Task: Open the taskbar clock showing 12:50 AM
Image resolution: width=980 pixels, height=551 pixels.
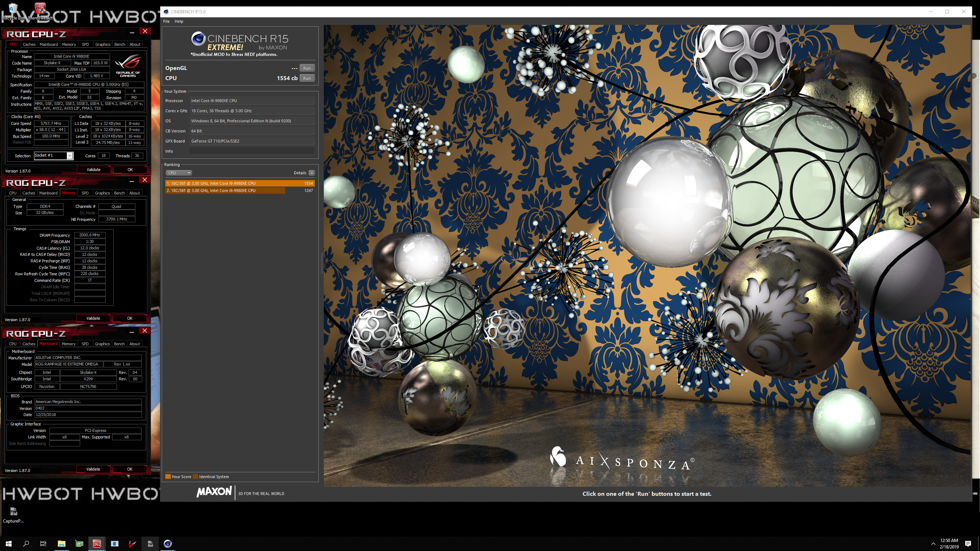Action: point(949,543)
